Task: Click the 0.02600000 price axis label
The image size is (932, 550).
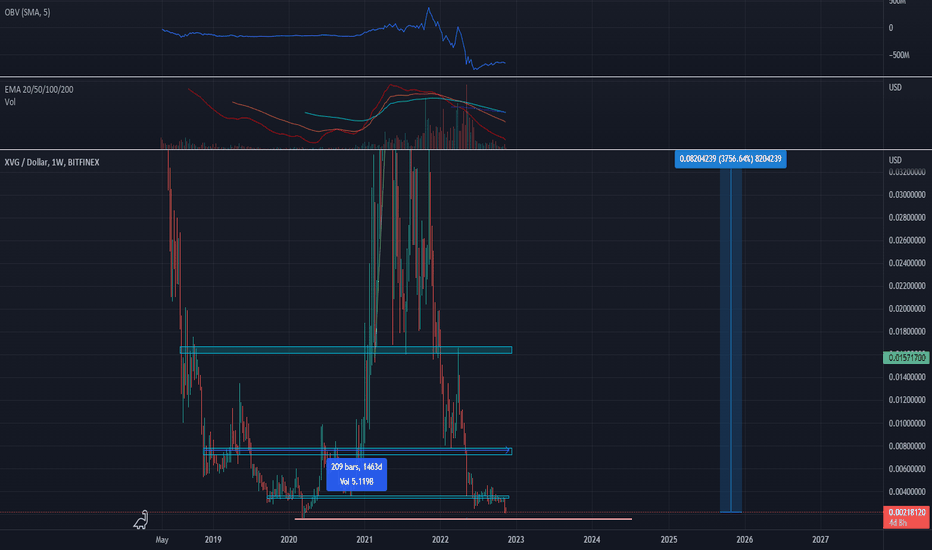Action: tap(907, 240)
